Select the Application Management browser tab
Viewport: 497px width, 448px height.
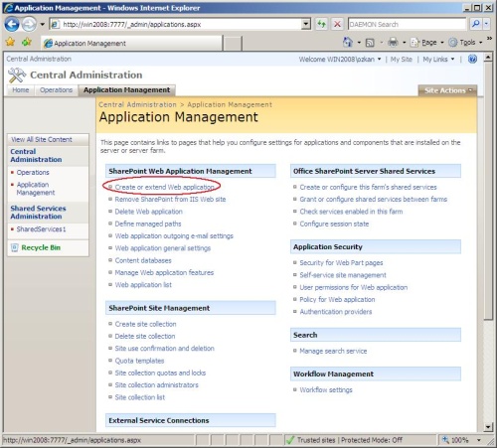[131, 43]
